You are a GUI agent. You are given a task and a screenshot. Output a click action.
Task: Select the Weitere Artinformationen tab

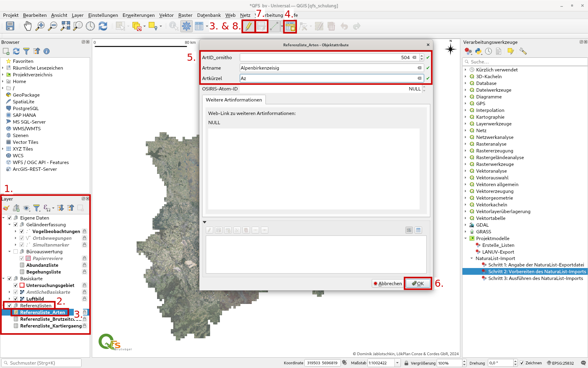click(234, 100)
